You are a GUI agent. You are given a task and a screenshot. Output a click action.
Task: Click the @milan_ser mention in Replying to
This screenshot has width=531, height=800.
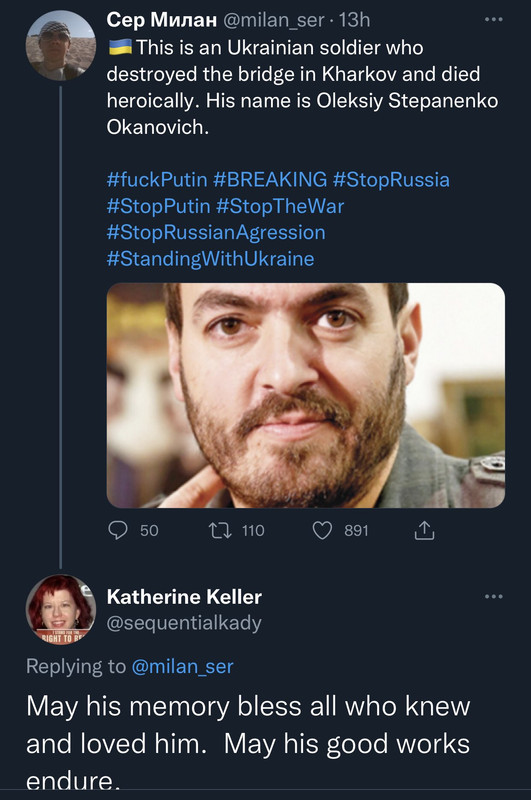tap(182, 666)
